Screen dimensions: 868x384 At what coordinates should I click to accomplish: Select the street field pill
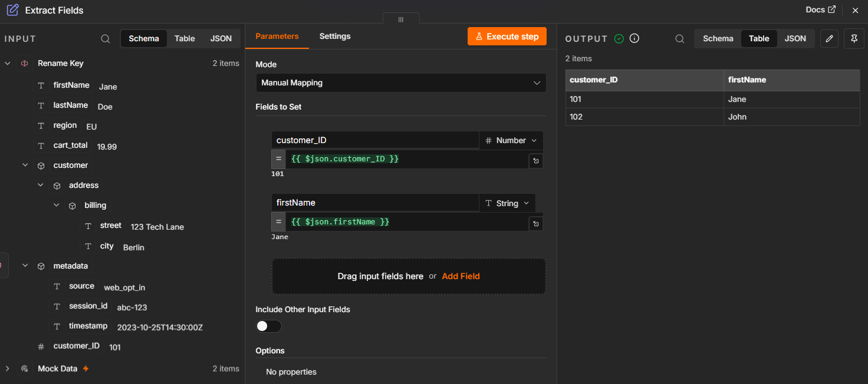111,226
